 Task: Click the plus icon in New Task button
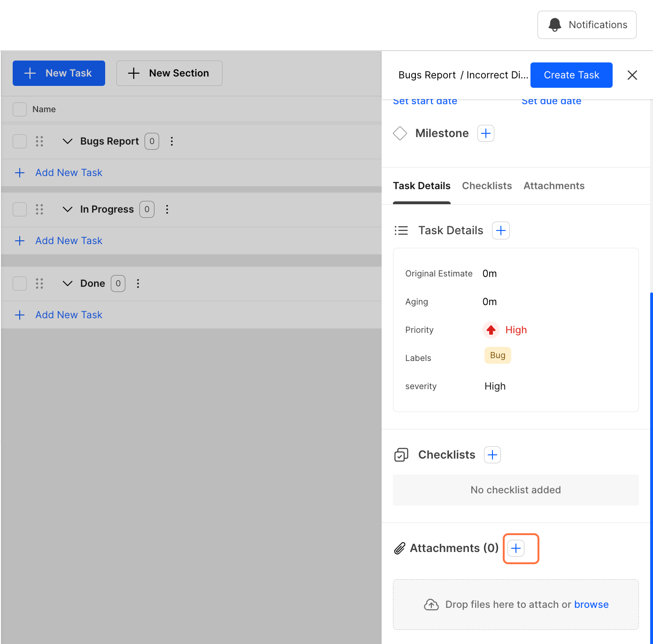tap(30, 73)
